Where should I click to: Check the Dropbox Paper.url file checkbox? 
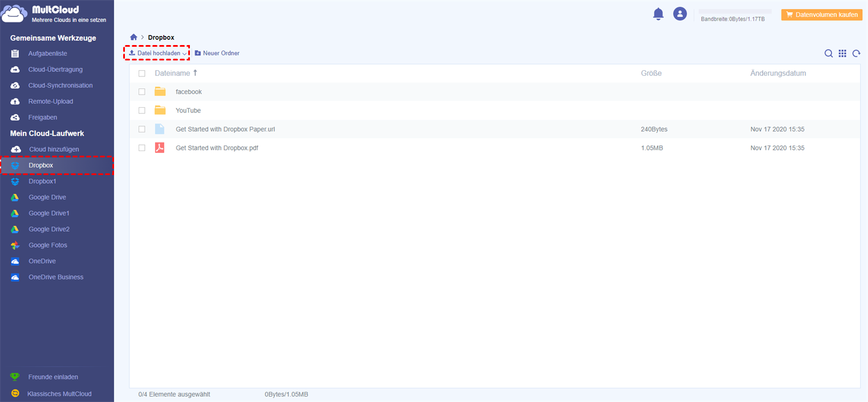click(x=142, y=129)
